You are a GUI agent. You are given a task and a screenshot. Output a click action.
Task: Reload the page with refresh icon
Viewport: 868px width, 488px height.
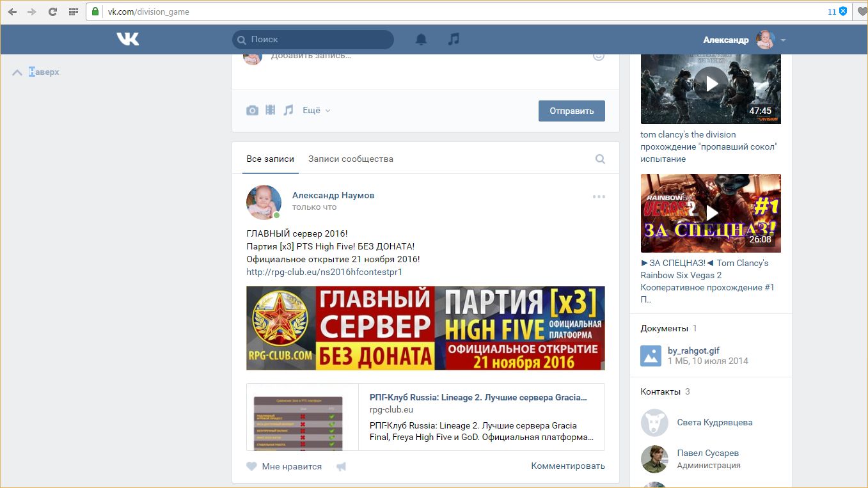pos(52,12)
